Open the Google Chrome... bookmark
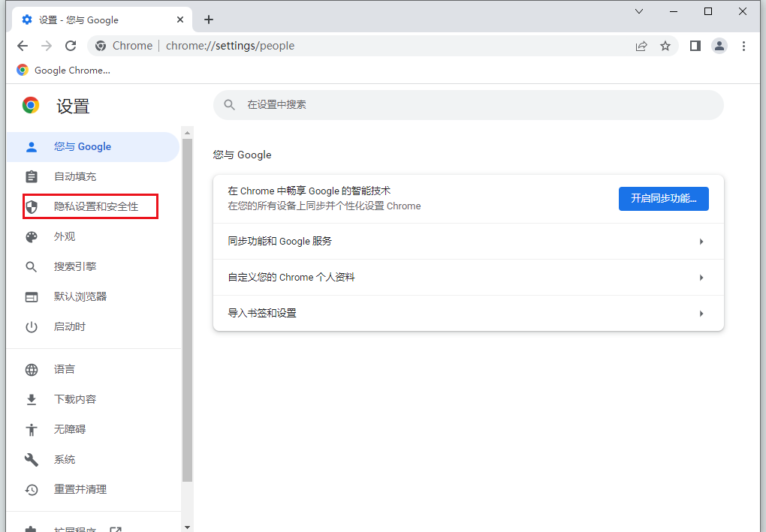The image size is (766, 532). coord(64,71)
